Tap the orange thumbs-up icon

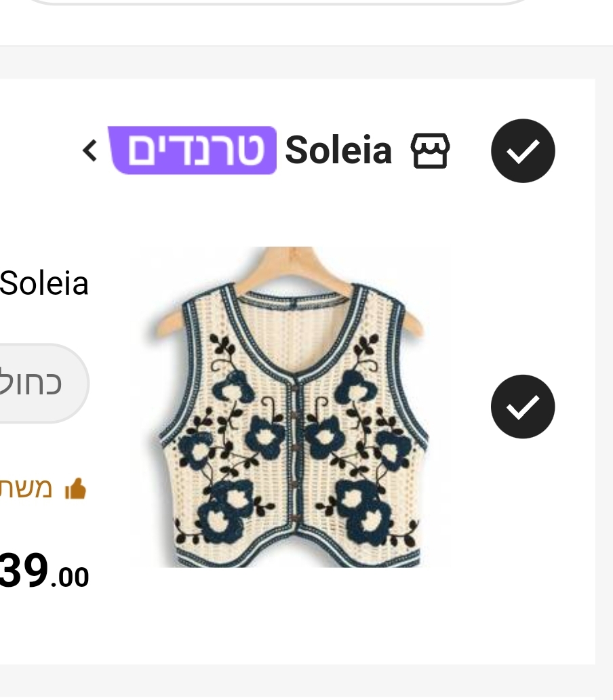point(75,489)
